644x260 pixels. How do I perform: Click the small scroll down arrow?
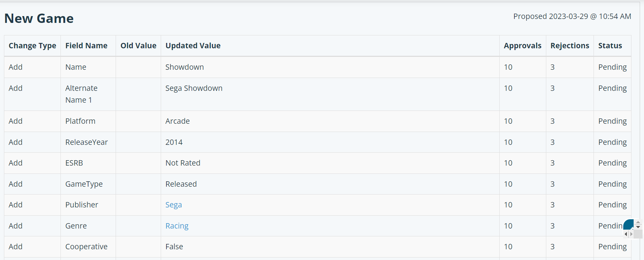(x=638, y=227)
